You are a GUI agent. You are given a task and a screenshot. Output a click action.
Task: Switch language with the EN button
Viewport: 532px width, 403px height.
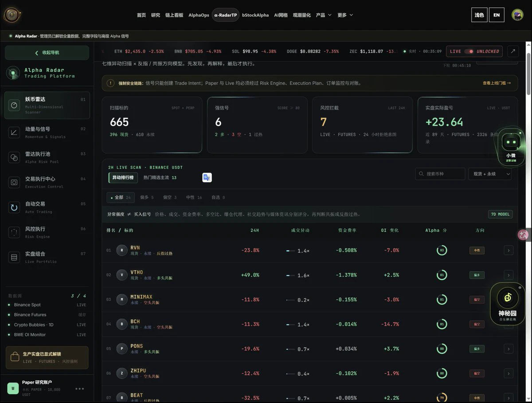pyautogui.click(x=497, y=15)
